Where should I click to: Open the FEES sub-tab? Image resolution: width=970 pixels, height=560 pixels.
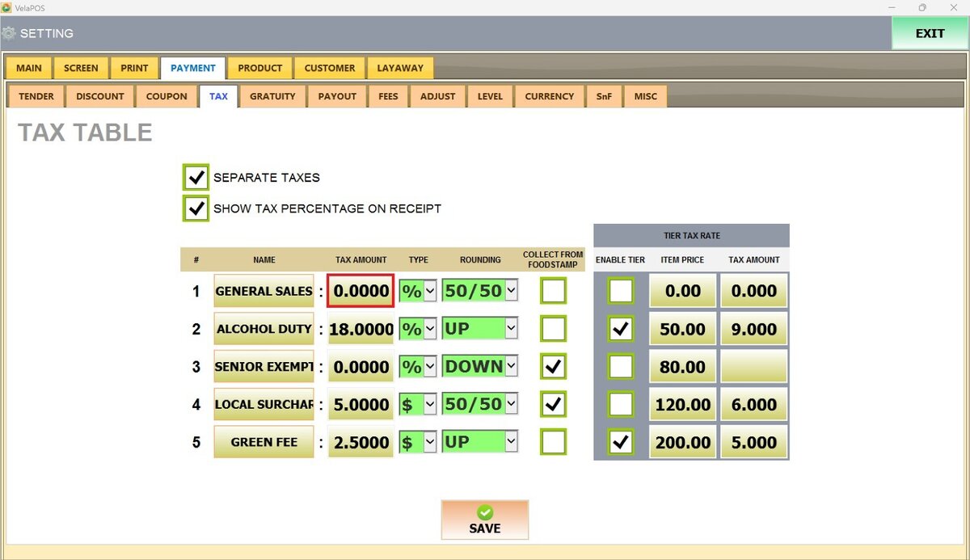pyautogui.click(x=389, y=96)
